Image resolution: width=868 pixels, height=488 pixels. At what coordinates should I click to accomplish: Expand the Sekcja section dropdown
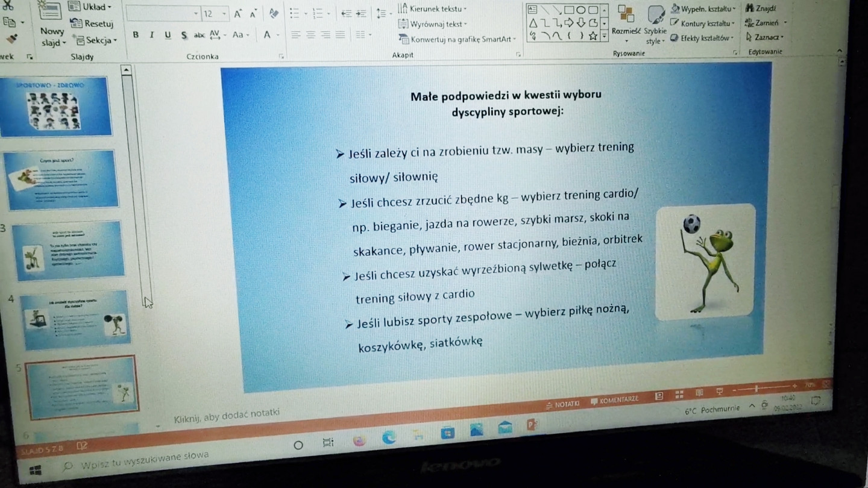95,40
